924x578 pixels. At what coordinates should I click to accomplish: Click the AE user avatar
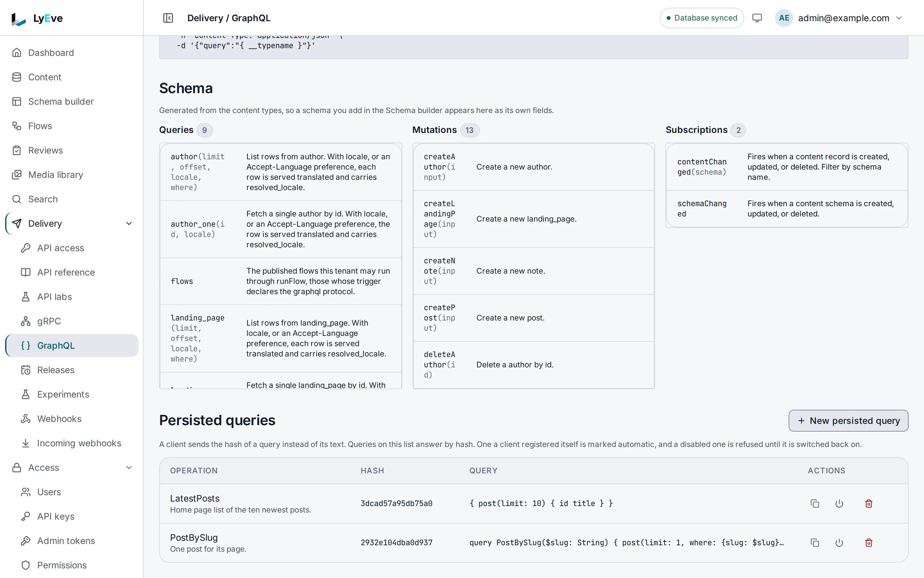pyautogui.click(x=784, y=18)
